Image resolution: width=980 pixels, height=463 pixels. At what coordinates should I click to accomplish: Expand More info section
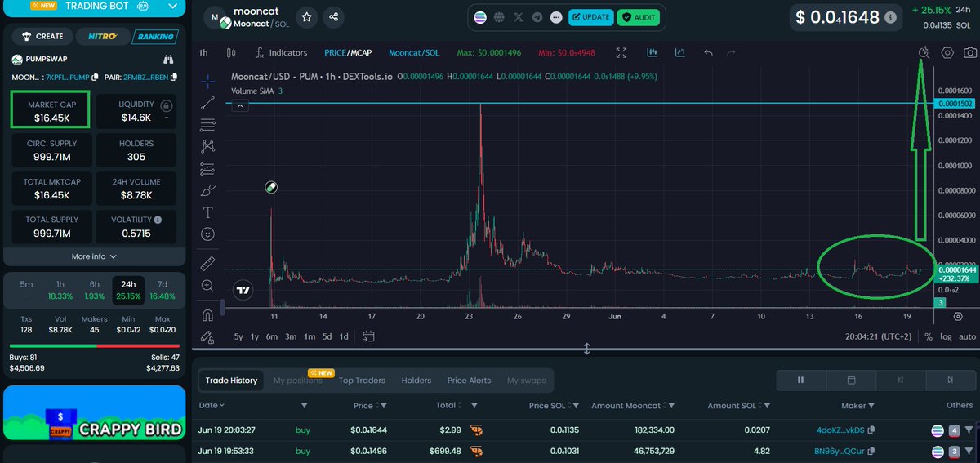[x=92, y=256]
